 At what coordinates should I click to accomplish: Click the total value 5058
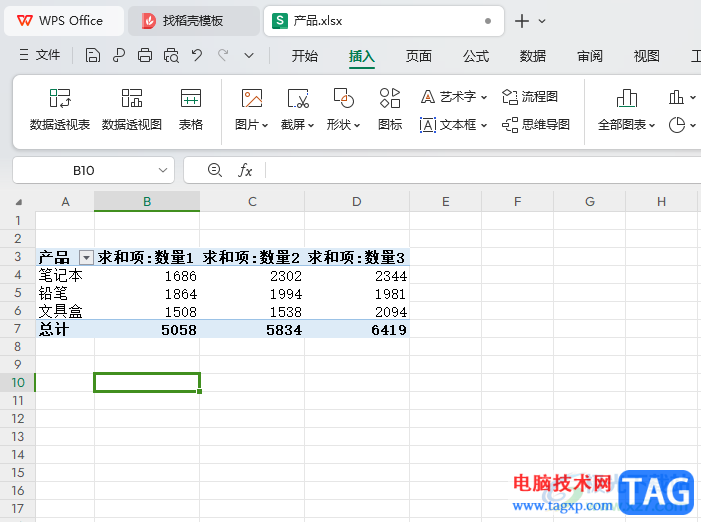click(x=179, y=330)
